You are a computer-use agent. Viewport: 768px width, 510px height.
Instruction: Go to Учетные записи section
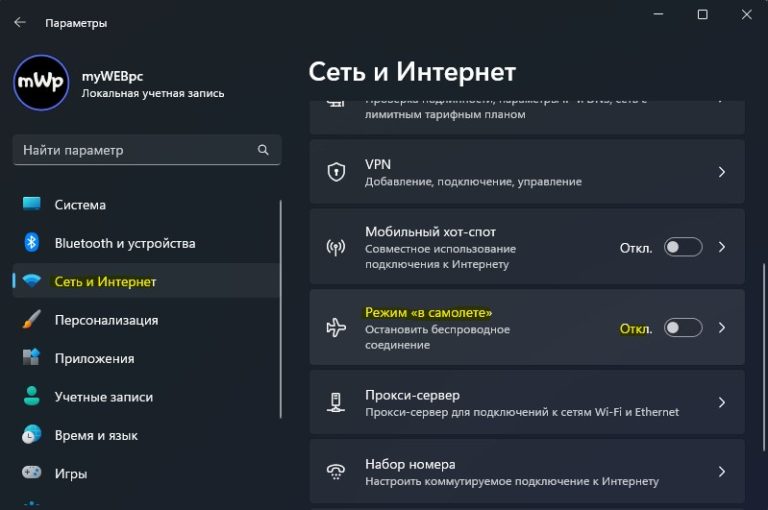click(x=103, y=397)
